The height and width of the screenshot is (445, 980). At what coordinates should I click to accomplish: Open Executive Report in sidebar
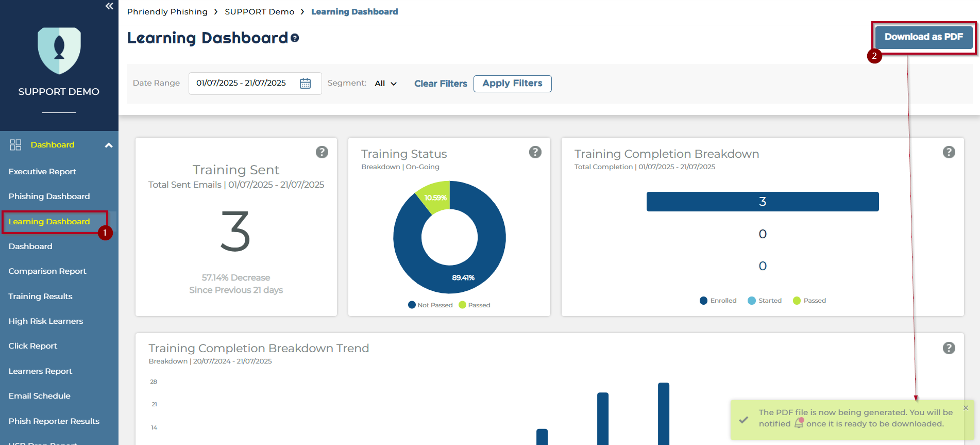(42, 172)
